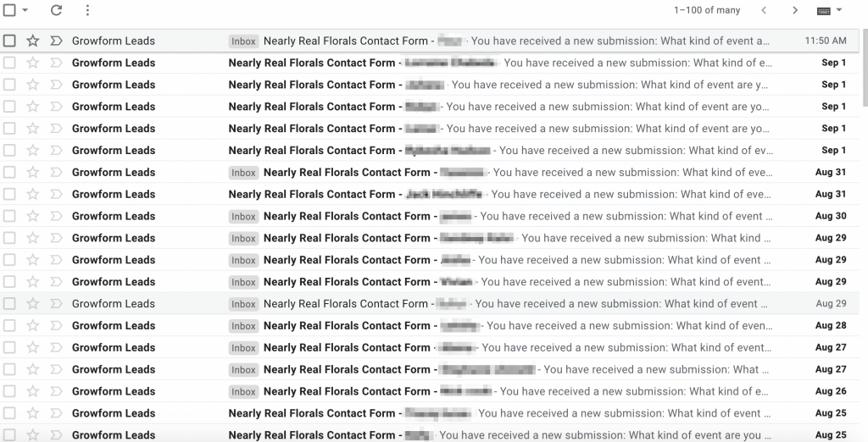Expand the select-all dropdown arrow
Image resolution: width=868 pixels, height=442 pixels.
[x=25, y=10]
